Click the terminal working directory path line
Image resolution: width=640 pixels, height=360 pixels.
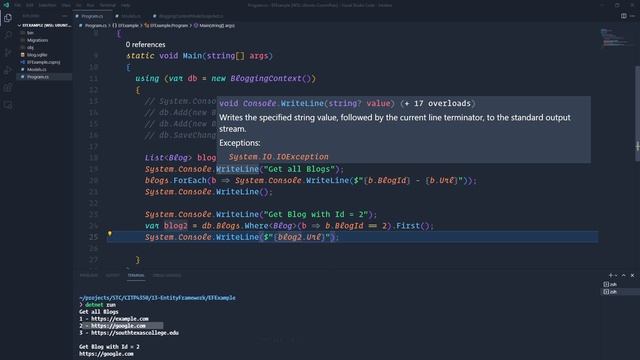click(x=157, y=298)
